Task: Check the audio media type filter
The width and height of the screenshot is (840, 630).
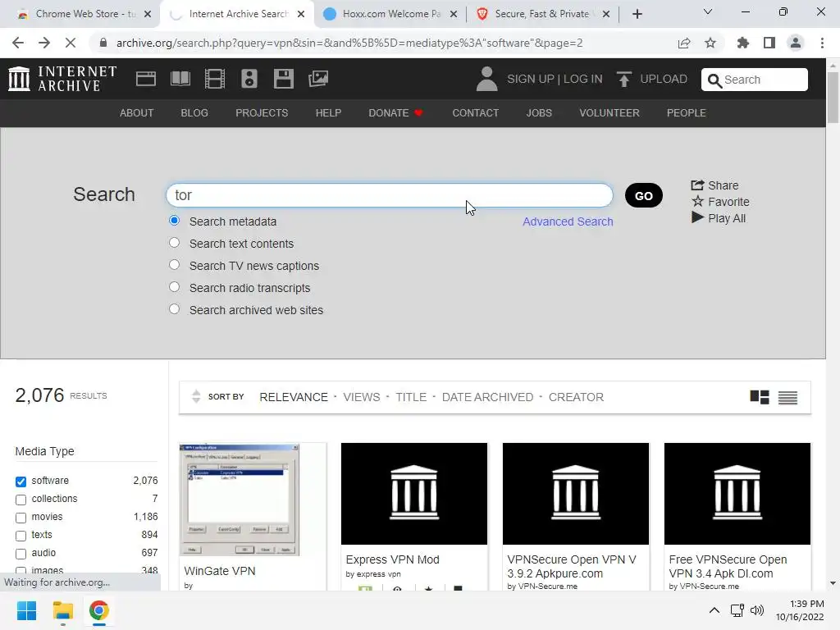Action: [21, 554]
